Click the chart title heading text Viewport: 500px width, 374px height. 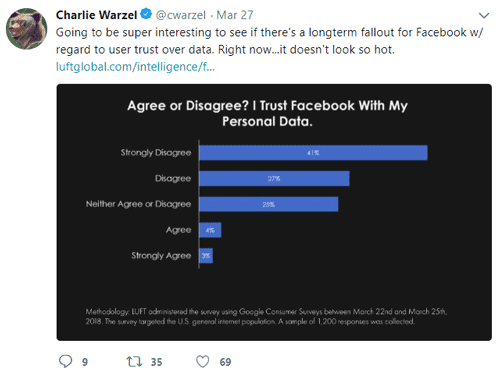tap(267, 113)
